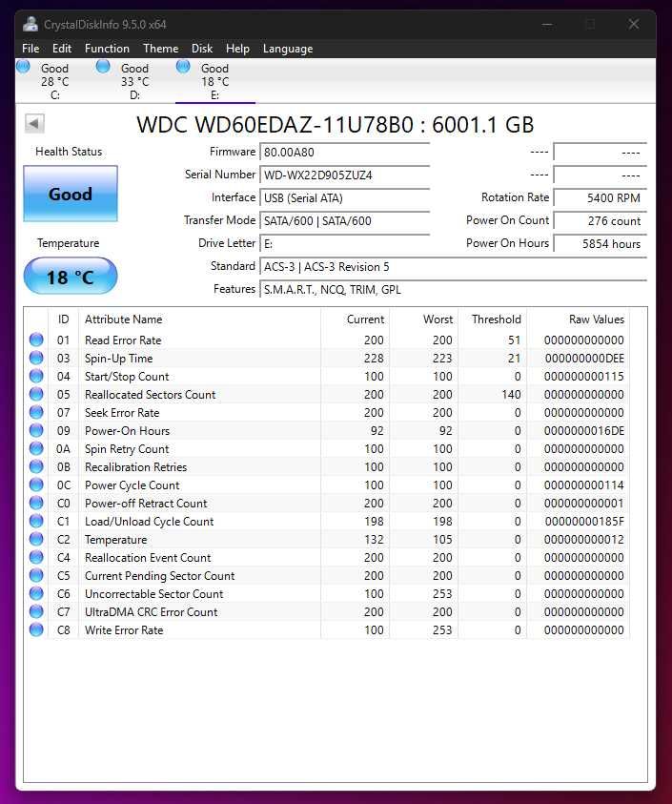The width and height of the screenshot is (672, 804).
Task: Click the Power On Hours value 5854 hours
Action: [601, 244]
